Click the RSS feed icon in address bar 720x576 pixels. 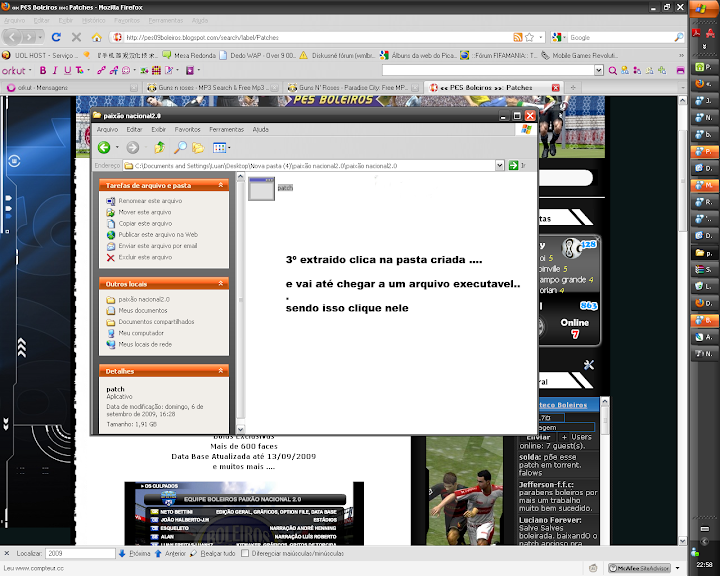(x=518, y=37)
